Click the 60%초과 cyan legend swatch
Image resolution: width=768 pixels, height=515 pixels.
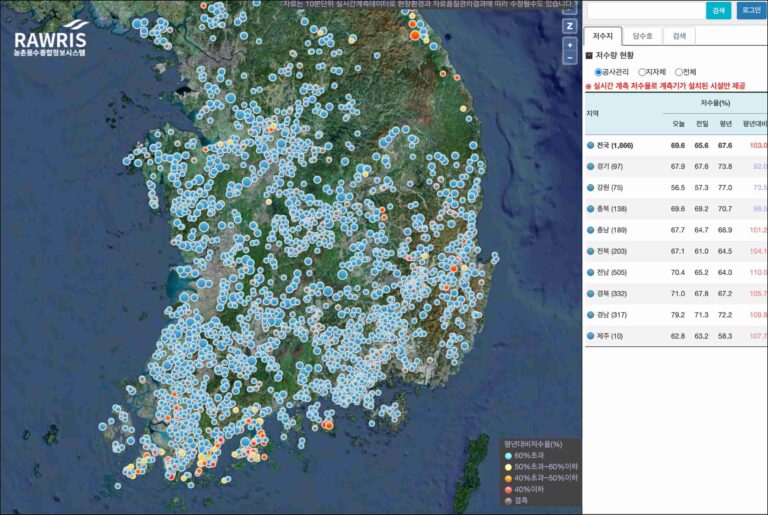[508, 456]
